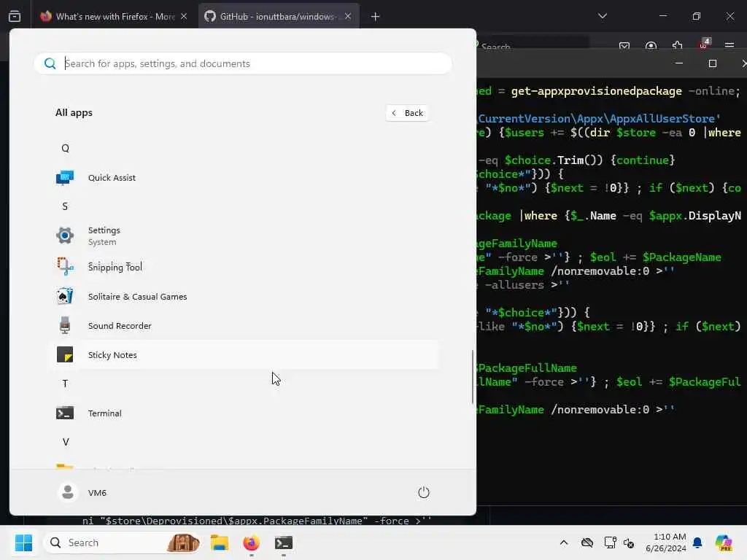Open Solitaire & Casual Games

pos(243,296)
